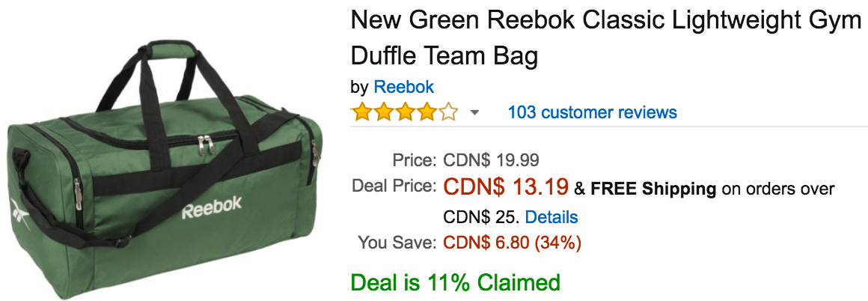Select the product title text
This screenshot has width=868, height=301.
[x=606, y=38]
